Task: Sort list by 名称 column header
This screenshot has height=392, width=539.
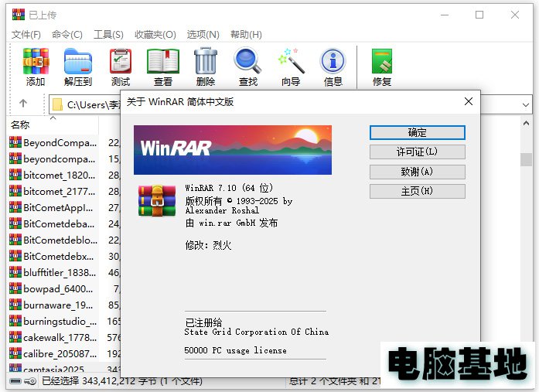Action: pos(20,125)
